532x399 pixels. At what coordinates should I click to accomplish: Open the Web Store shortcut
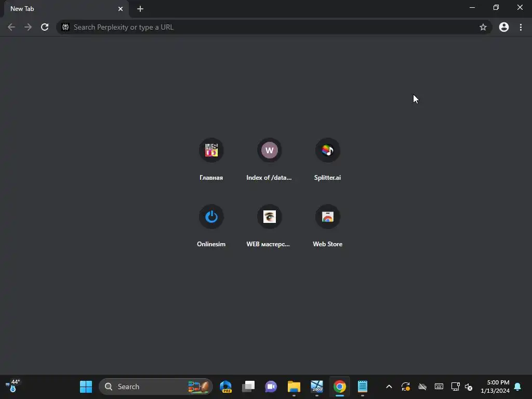click(x=327, y=226)
